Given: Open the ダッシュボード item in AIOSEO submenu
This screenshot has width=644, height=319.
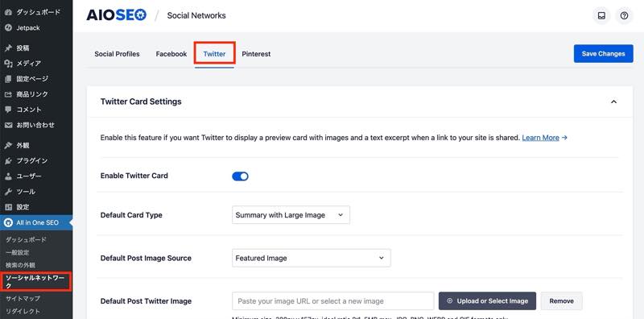Looking at the screenshot, I should tap(26, 240).
